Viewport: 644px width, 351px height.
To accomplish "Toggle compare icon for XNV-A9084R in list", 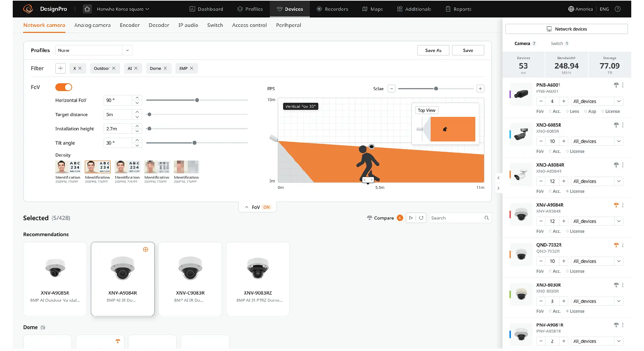I will coord(616,205).
